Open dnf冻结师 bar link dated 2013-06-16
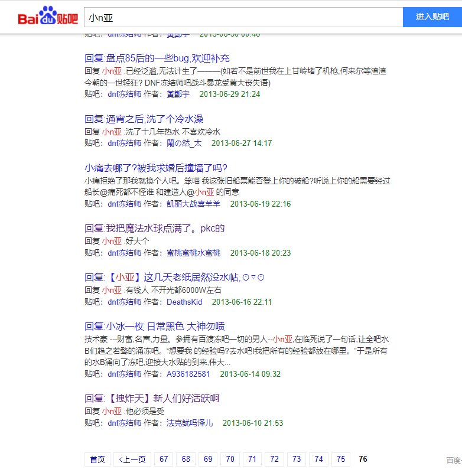 coord(124,302)
